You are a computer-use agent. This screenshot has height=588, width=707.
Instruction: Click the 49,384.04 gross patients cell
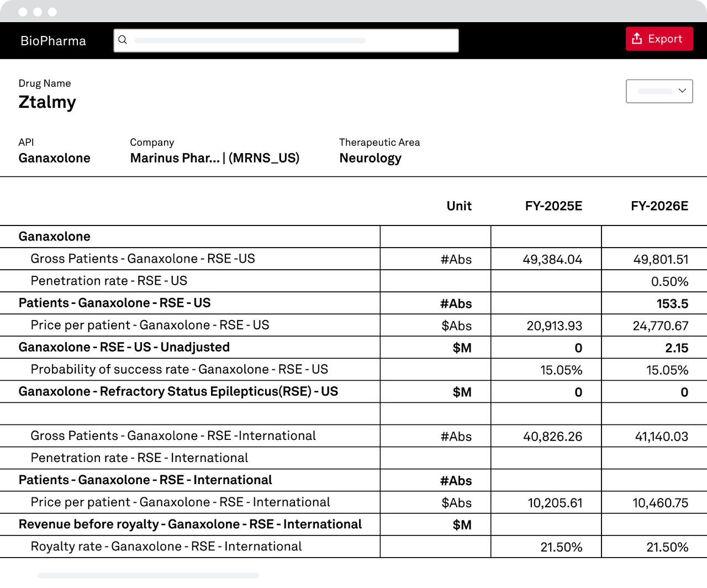tap(552, 259)
